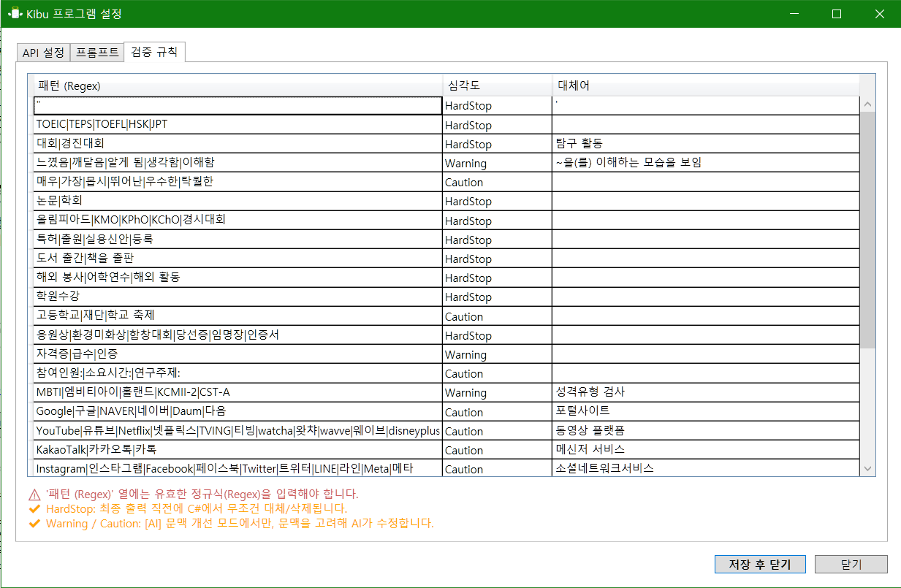This screenshot has width=901, height=588.
Task: Select the 성격유형 검사 replacement cell
Action: [705, 392]
